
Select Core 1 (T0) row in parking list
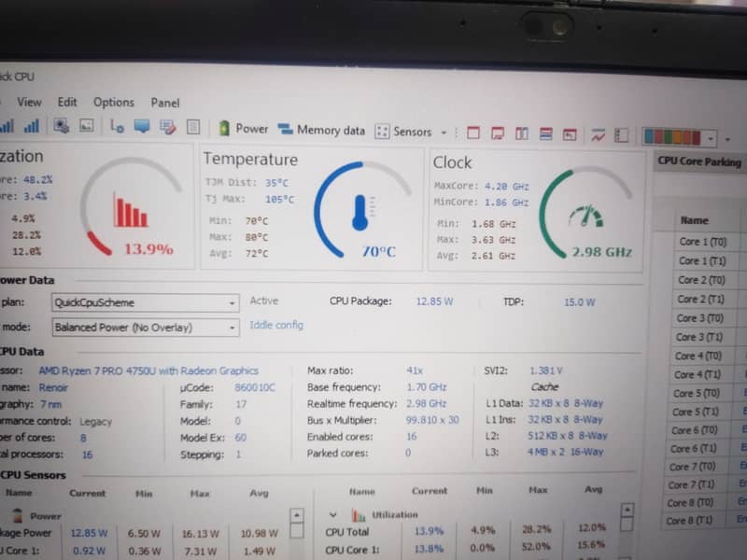[x=701, y=242]
